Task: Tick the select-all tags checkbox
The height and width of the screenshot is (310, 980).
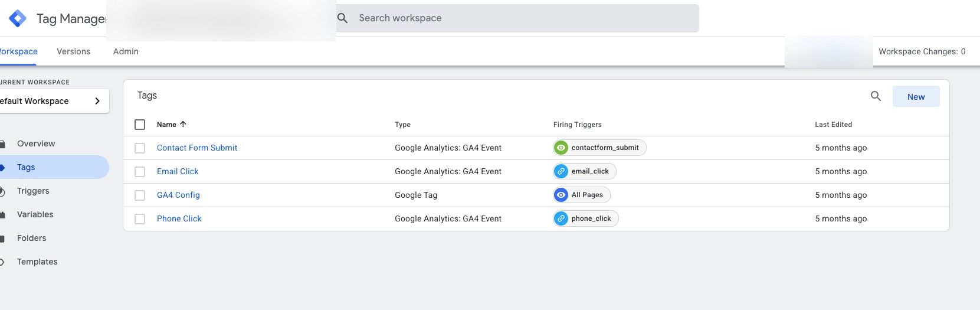Action: tap(140, 125)
